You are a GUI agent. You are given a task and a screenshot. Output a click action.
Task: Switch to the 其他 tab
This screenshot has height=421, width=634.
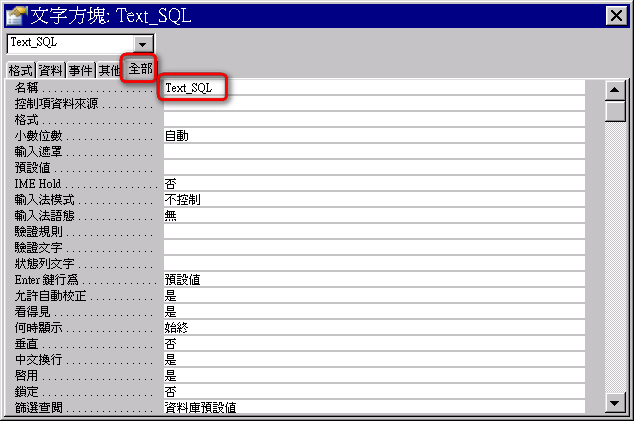109,70
